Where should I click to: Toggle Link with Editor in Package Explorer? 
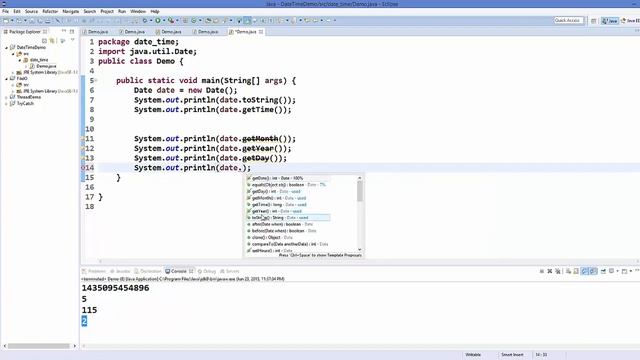pyautogui.click(x=52, y=41)
